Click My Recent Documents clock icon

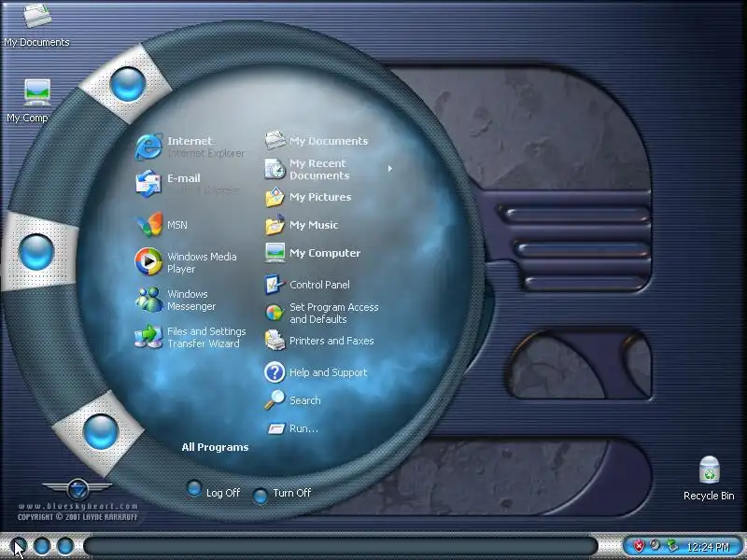pos(275,169)
